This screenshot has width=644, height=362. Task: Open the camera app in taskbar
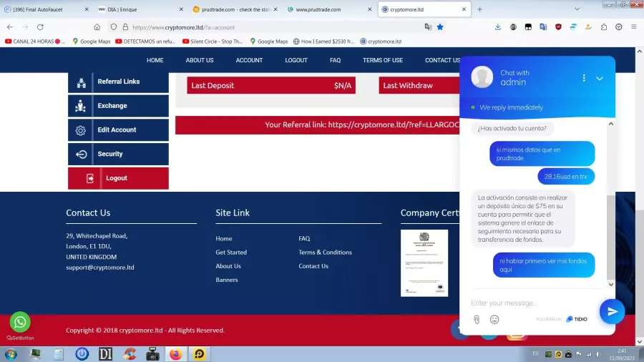click(x=152, y=354)
